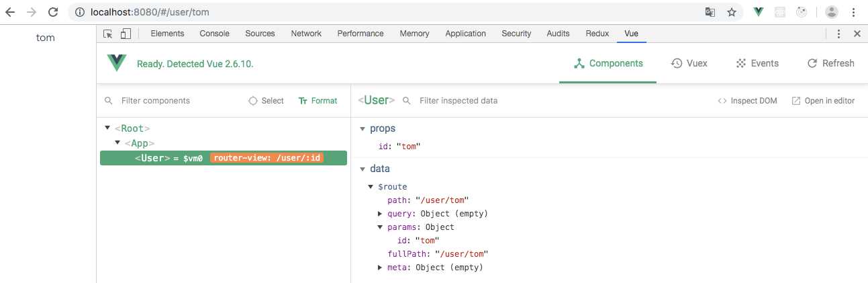This screenshot has height=283, width=868.
Task: Expand the meta Object (empty) entry
Action: [381, 268]
